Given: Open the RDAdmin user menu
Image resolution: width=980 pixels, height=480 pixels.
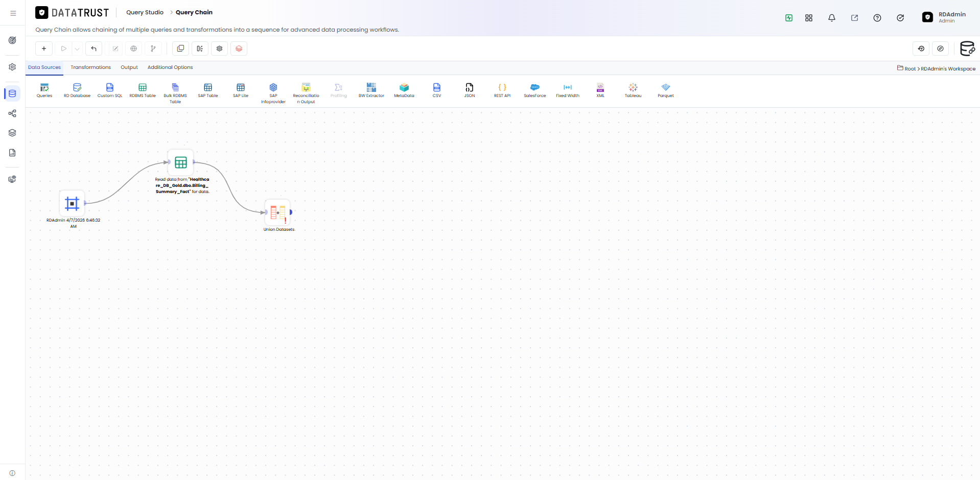Looking at the screenshot, I should (x=944, y=17).
